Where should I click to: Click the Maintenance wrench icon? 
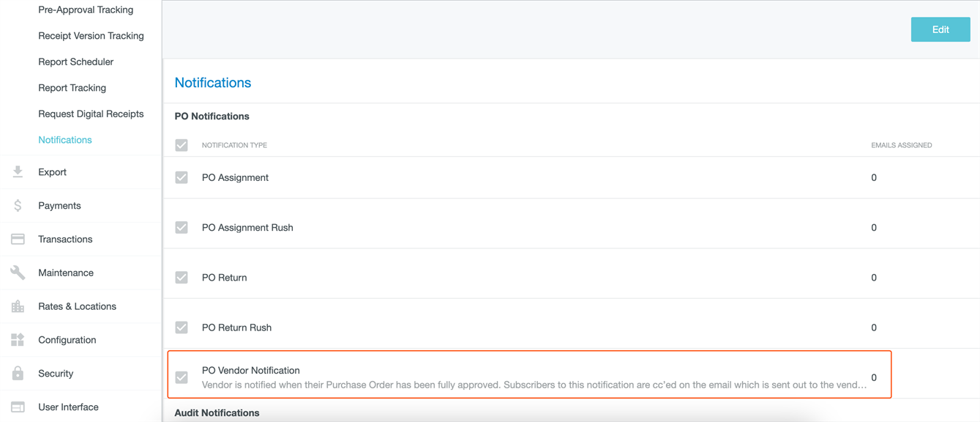point(18,273)
